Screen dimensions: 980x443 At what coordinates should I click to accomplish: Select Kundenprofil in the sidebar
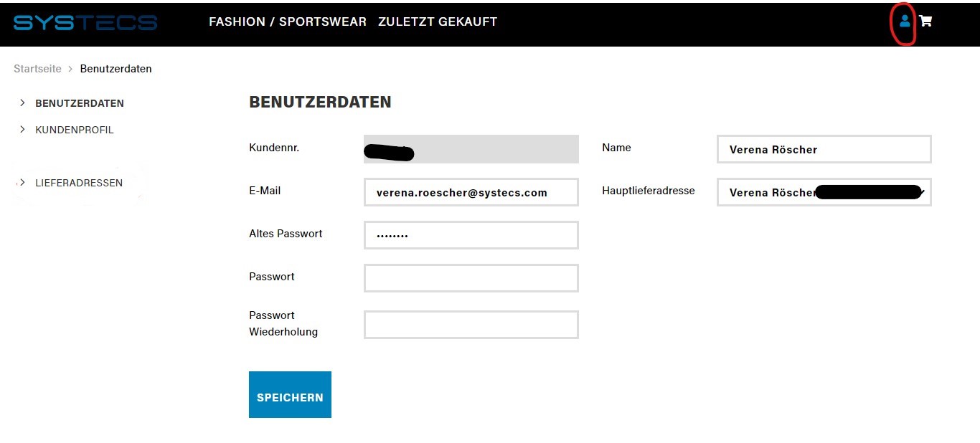click(x=75, y=130)
